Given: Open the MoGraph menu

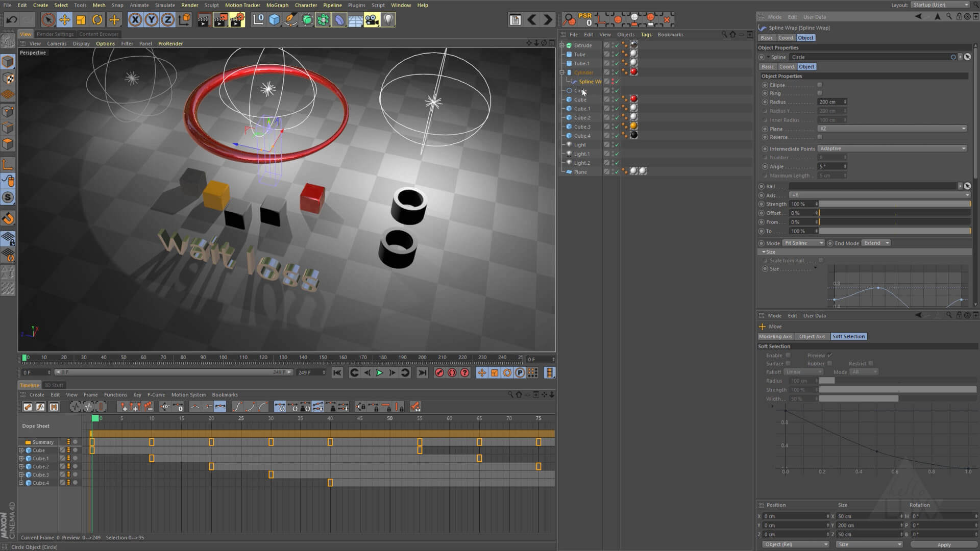Looking at the screenshot, I should pos(277,5).
